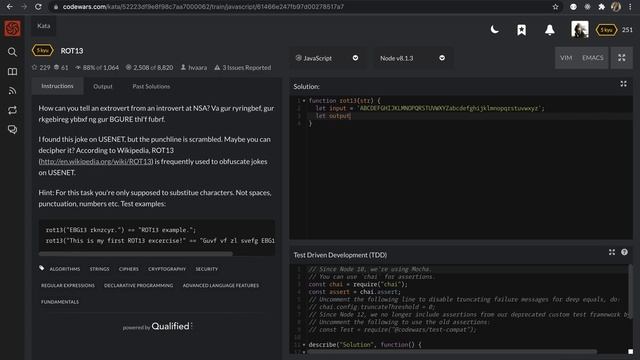
Task: Click the test editor horizontal scrollbar
Action: [452, 352]
